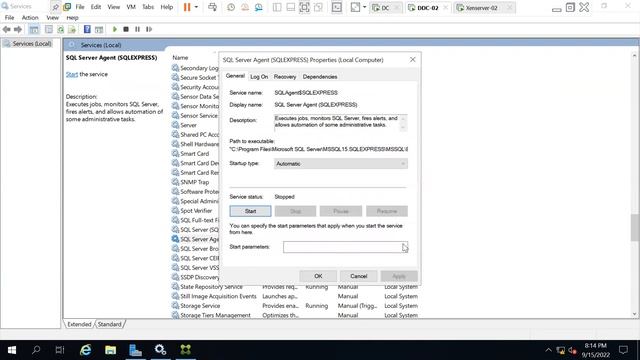
Task: Switch to Recovery tab
Action: coord(285,77)
